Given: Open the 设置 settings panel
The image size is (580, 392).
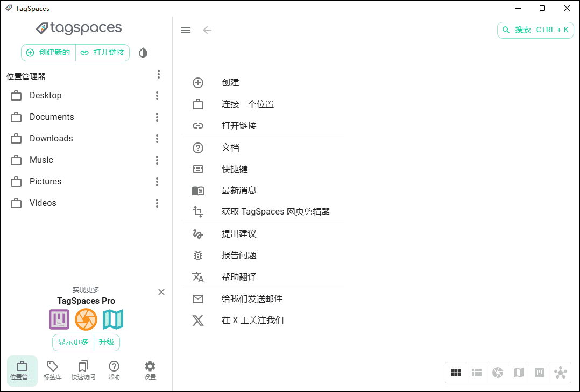Looking at the screenshot, I should (x=150, y=370).
